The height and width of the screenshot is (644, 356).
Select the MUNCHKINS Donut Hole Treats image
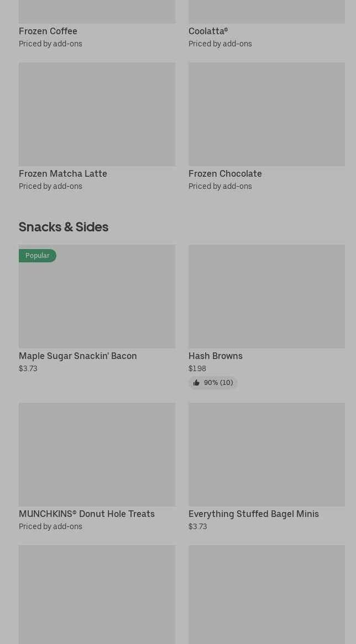(97, 455)
